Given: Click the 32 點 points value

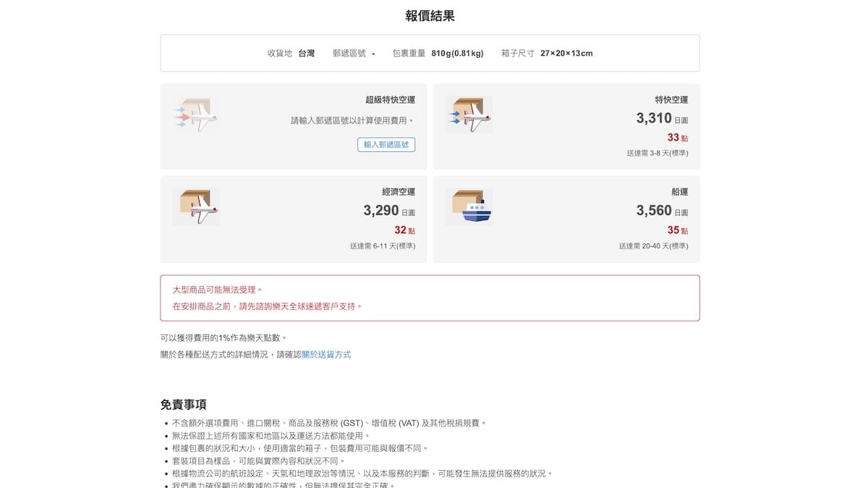Looking at the screenshot, I should [x=405, y=230].
